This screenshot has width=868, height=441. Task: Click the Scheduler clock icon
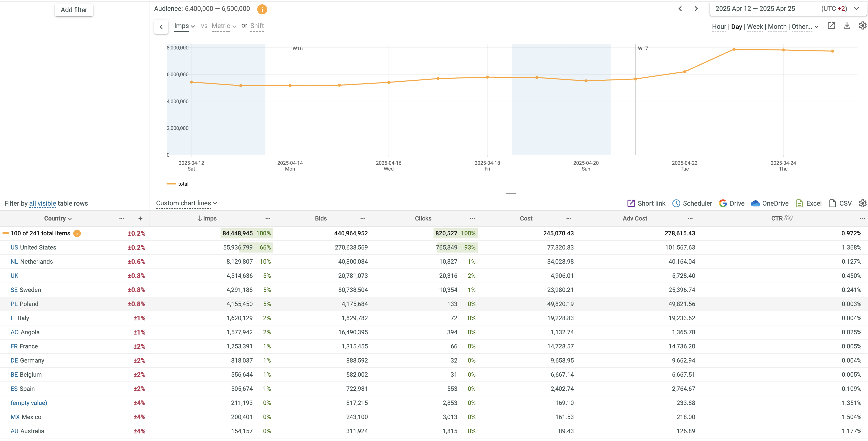[x=676, y=203]
